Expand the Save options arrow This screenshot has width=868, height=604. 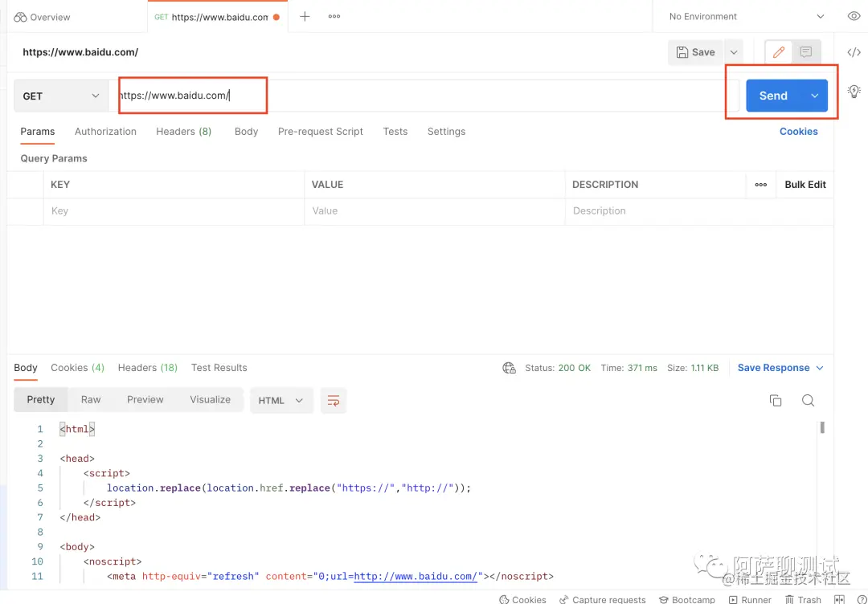(x=734, y=52)
